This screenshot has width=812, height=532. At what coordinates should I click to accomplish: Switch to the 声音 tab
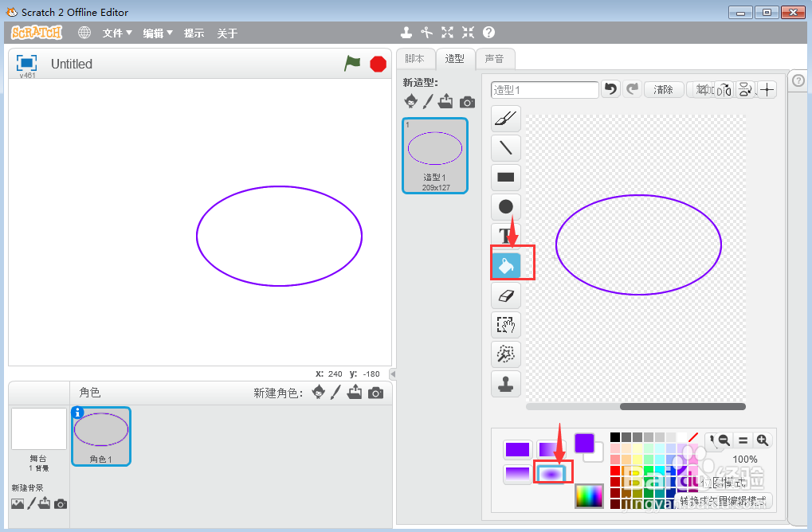pyautogui.click(x=495, y=58)
